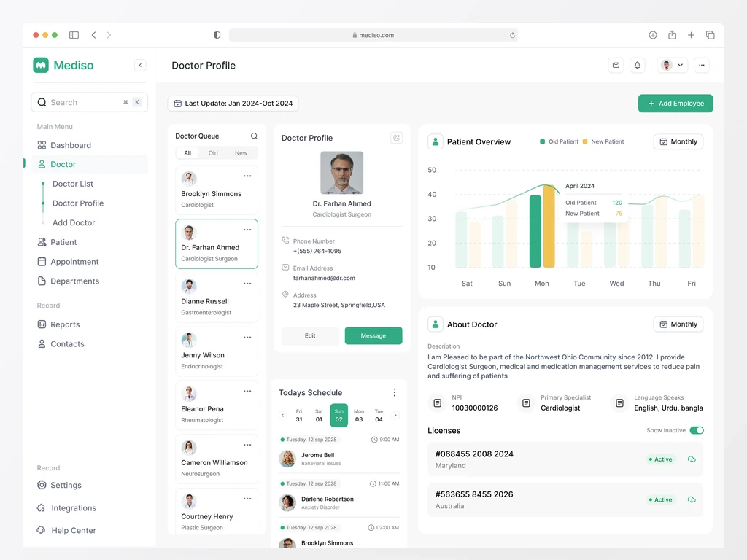Open options for Brooklyn Simmons card
Viewport: 747px width, 560px height.
point(247,176)
